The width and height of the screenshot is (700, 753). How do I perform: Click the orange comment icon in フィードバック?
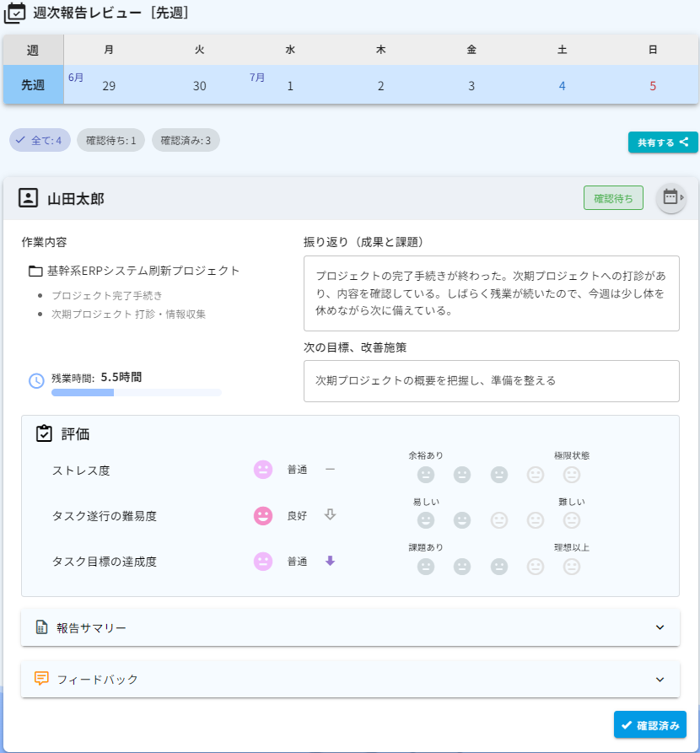[42, 678]
